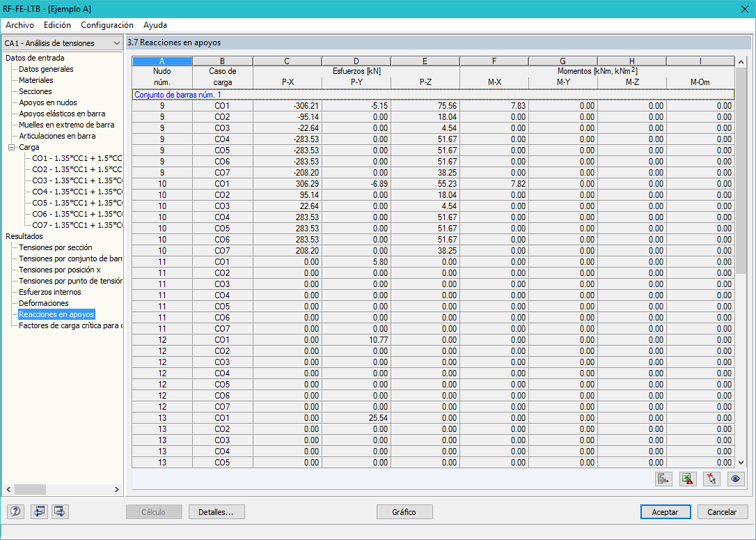Select Apoyos elásticos en barra item
Image resolution: width=756 pixels, height=540 pixels.
point(62,114)
